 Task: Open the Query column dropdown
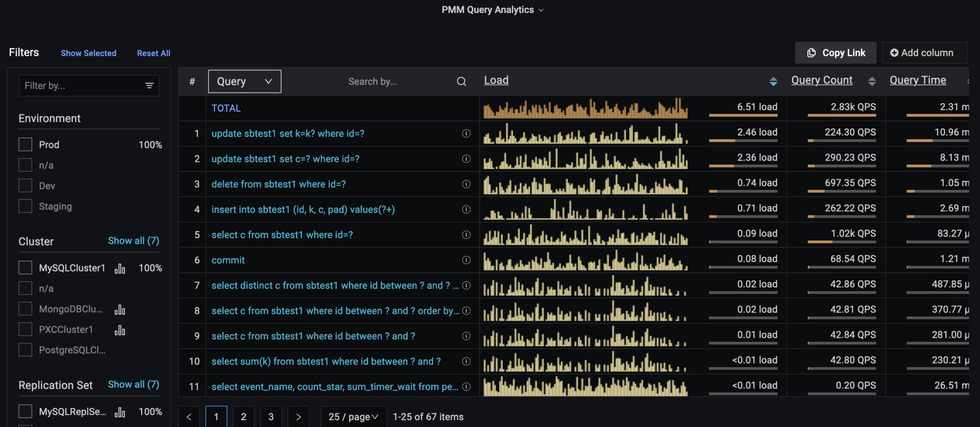[244, 81]
